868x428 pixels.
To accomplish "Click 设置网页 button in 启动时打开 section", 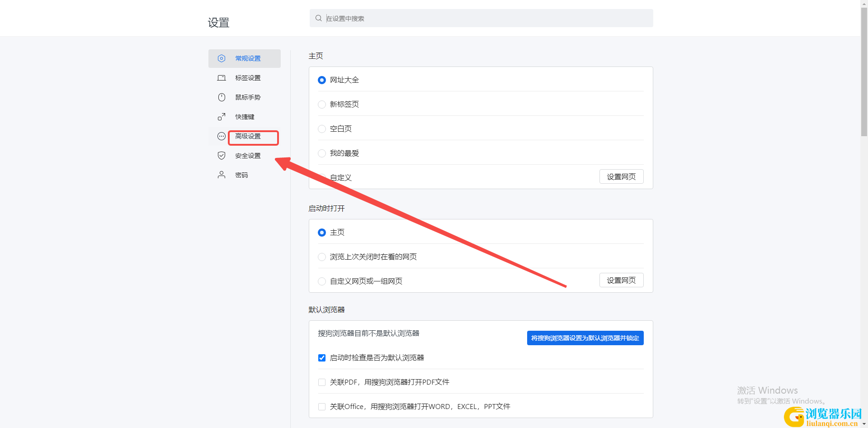I will 621,280.
